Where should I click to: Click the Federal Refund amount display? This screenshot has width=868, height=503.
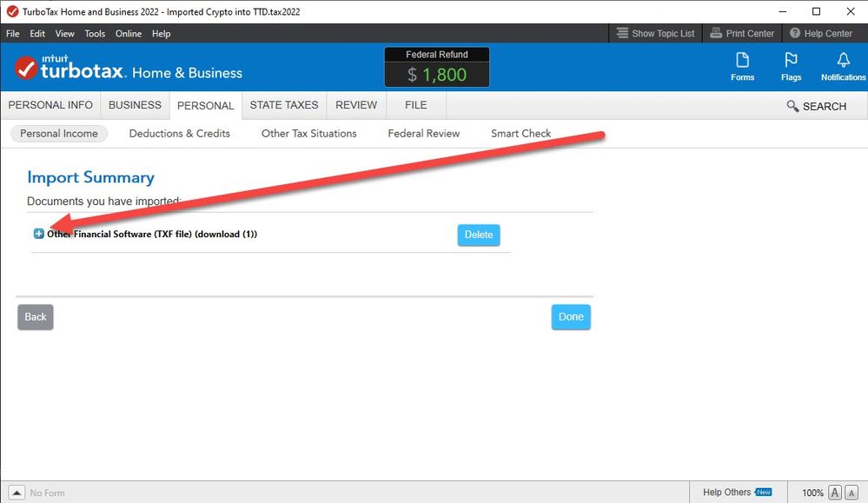[437, 75]
